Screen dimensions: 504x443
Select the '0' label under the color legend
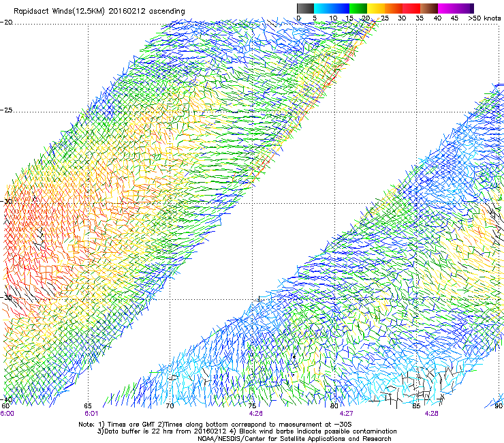click(298, 18)
